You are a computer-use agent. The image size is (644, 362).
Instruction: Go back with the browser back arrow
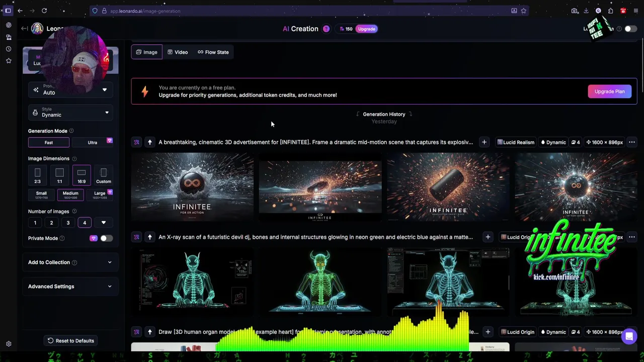[x=20, y=11]
